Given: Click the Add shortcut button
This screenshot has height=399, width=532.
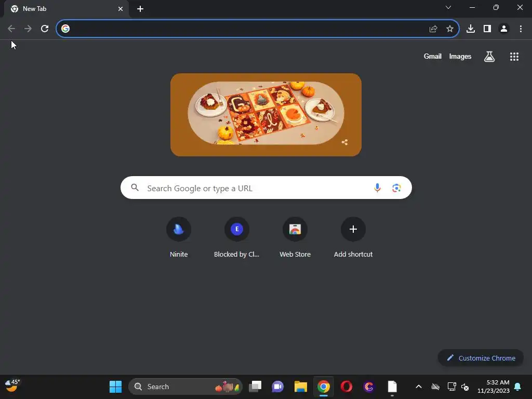Looking at the screenshot, I should point(353,237).
